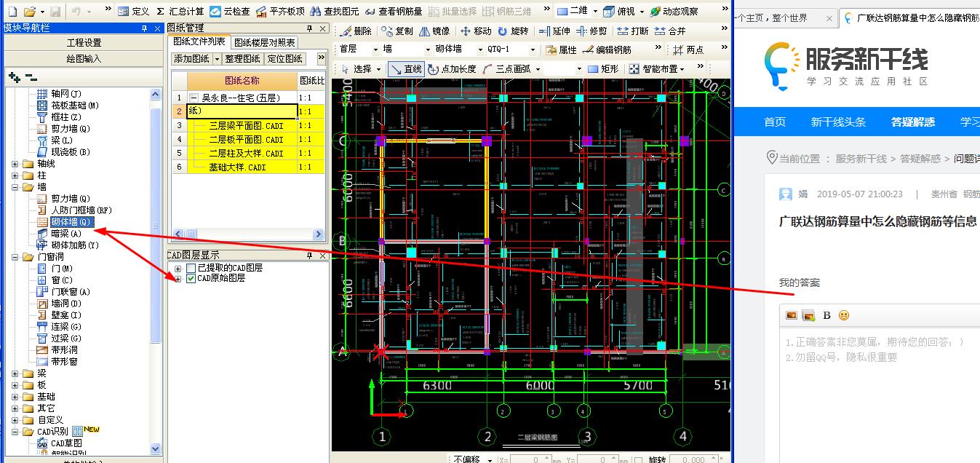Start 云检查 cloud check
980x463 pixels.
pos(230,12)
